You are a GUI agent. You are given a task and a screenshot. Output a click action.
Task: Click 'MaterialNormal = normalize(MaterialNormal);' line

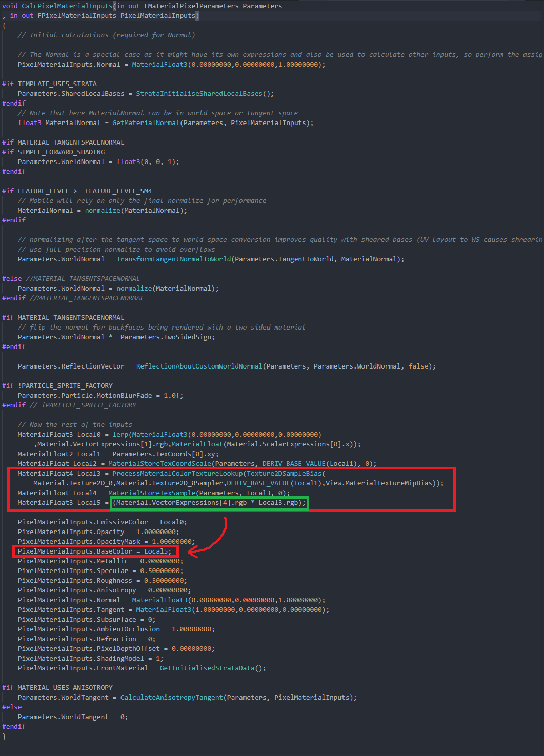tap(103, 210)
